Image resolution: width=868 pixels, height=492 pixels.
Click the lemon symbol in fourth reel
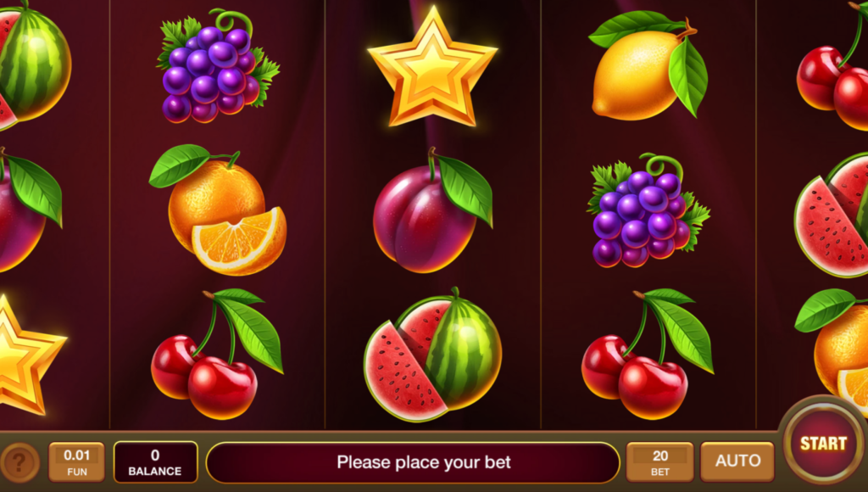click(x=647, y=66)
